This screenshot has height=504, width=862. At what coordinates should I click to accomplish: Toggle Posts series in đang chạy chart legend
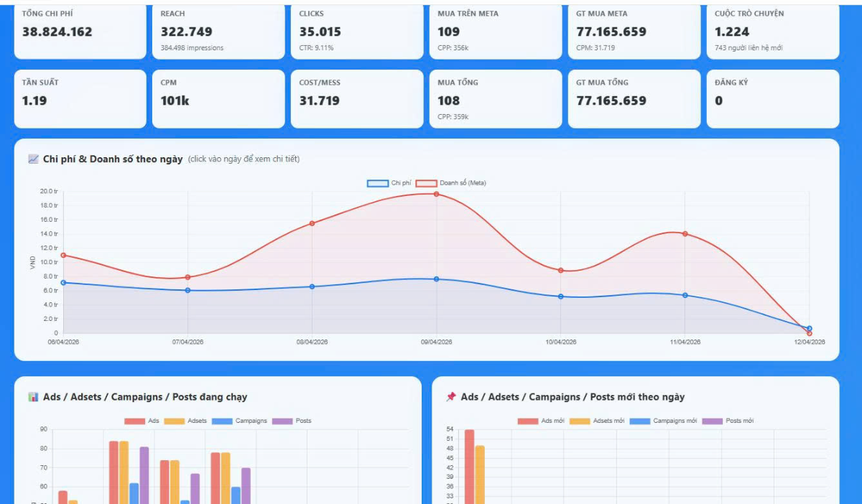[x=292, y=421]
